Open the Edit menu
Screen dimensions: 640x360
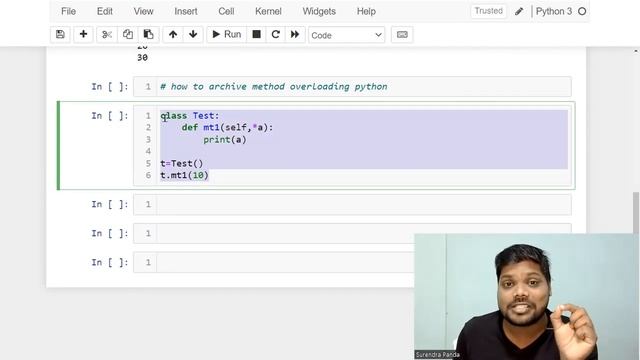104,11
